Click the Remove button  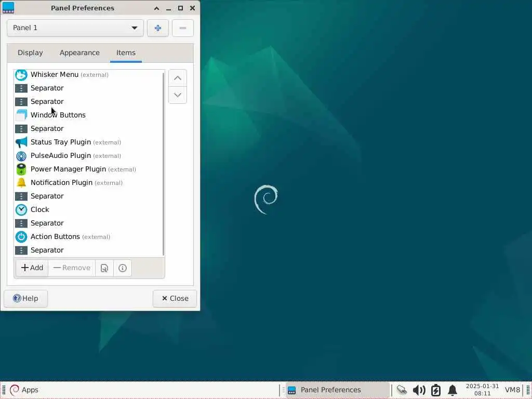click(x=72, y=268)
